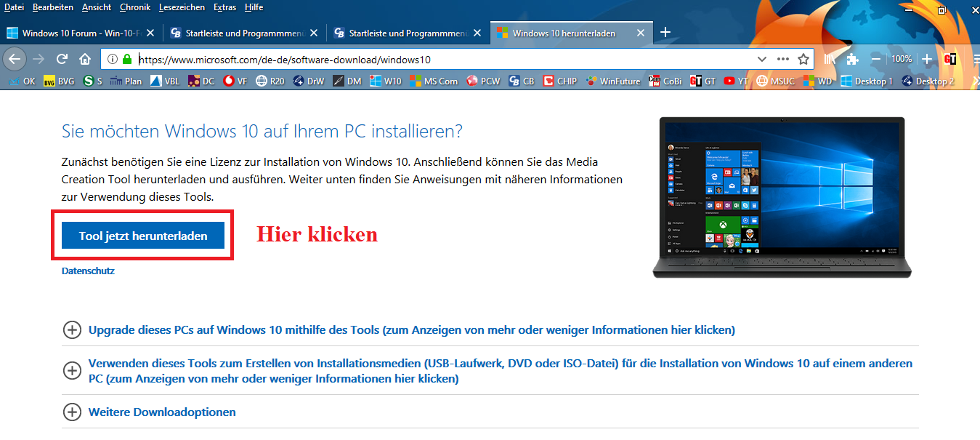Zoom in with the plus toolbar button
Viewport: 980px width, 440px height.
click(926, 59)
